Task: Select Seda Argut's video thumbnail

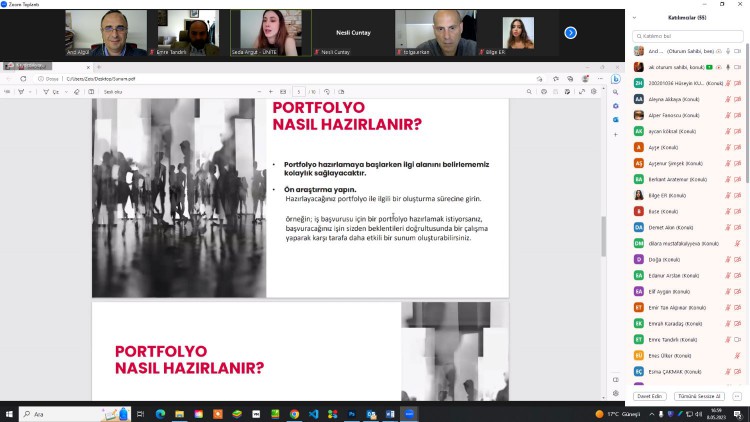Action: click(x=271, y=33)
